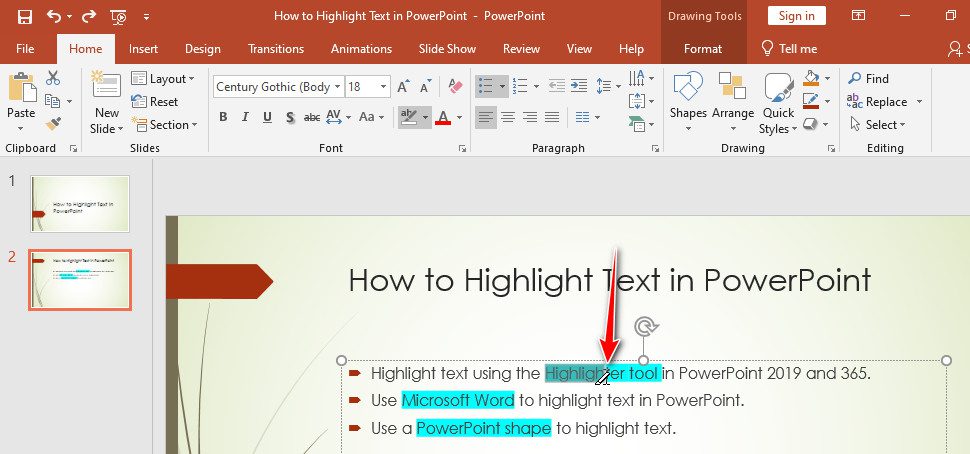Customize the Quick Access Toolbar dropdown
Screen dimensions: 970x454
[147, 17]
